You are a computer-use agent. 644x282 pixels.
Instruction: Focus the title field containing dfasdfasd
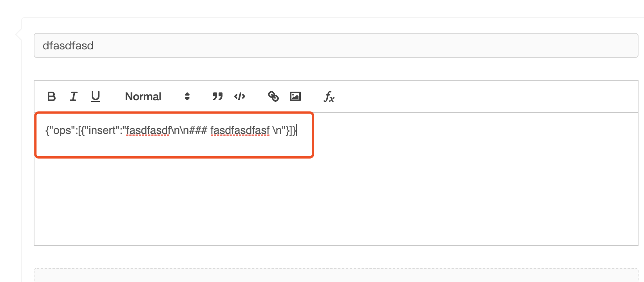[336, 45]
